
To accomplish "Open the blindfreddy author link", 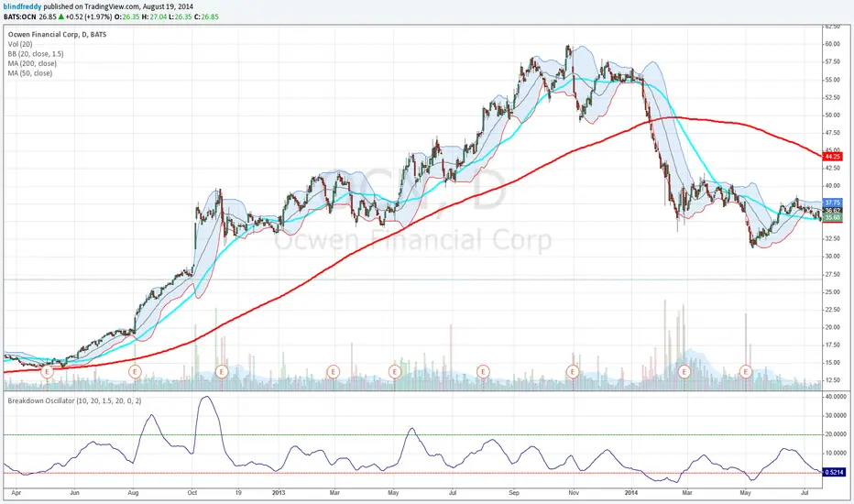I will tap(22, 6).
